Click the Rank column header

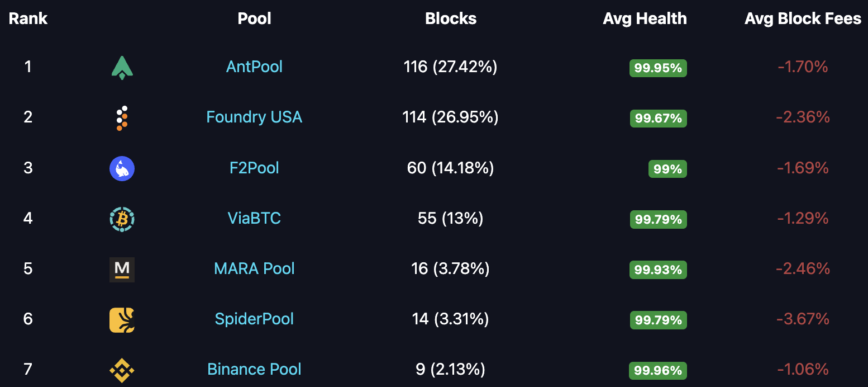[28, 18]
